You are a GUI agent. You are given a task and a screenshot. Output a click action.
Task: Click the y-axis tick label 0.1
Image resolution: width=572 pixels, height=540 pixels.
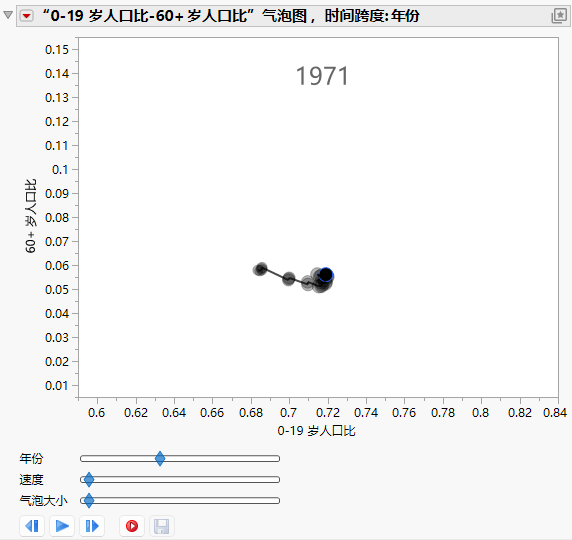pos(60,170)
